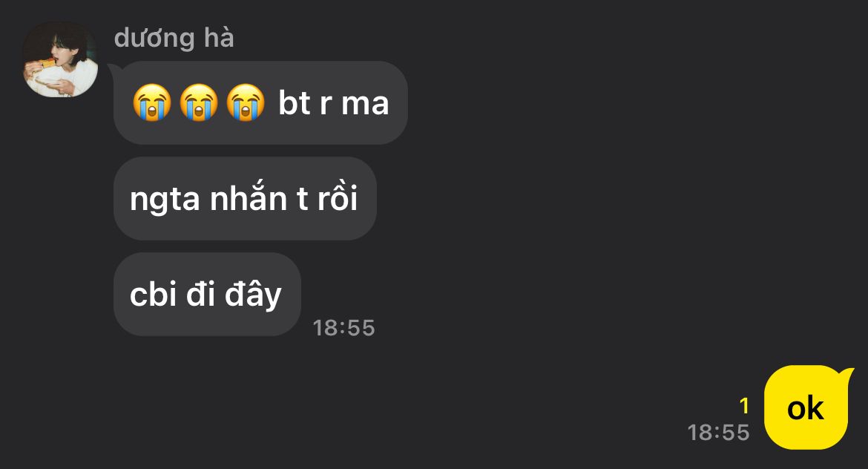Open dương hà's profile picture

point(60,59)
